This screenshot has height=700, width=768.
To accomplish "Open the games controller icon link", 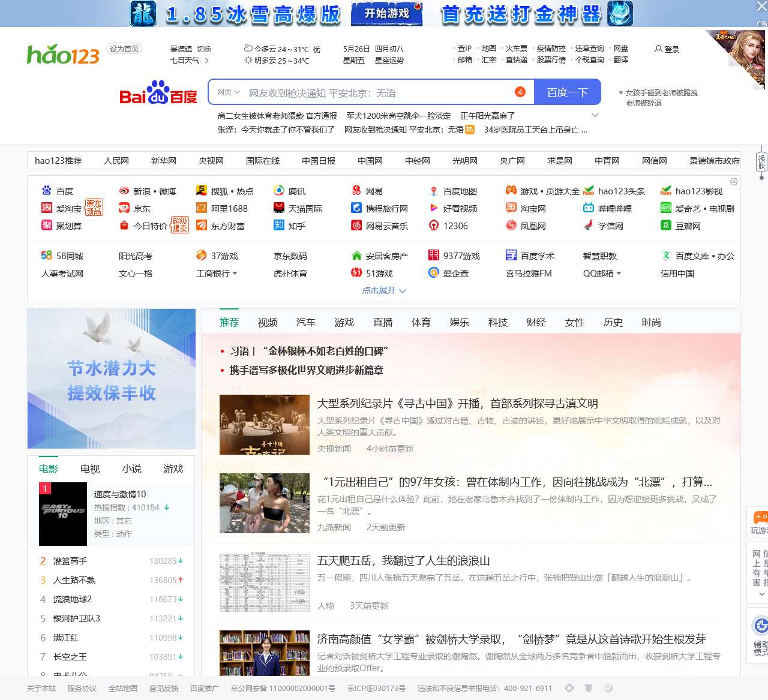I will pyautogui.click(x=511, y=191).
